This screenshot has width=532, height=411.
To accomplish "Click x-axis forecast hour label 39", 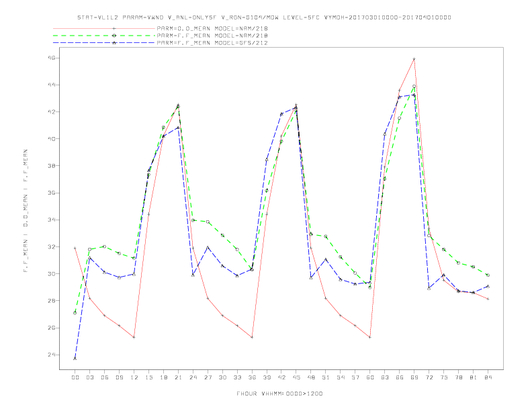I will pos(267,377).
